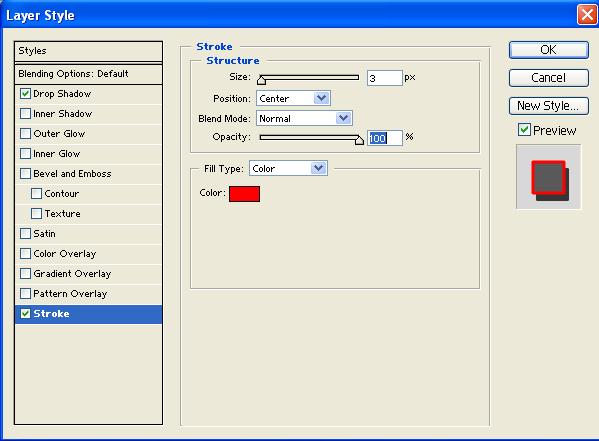Screen dimensions: 599x441
Task: Click the Cancel button
Action: click(x=549, y=78)
